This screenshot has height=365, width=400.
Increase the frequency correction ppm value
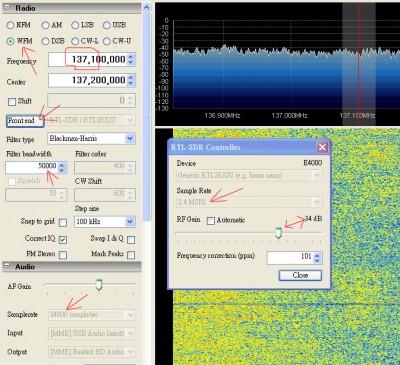pos(317,255)
